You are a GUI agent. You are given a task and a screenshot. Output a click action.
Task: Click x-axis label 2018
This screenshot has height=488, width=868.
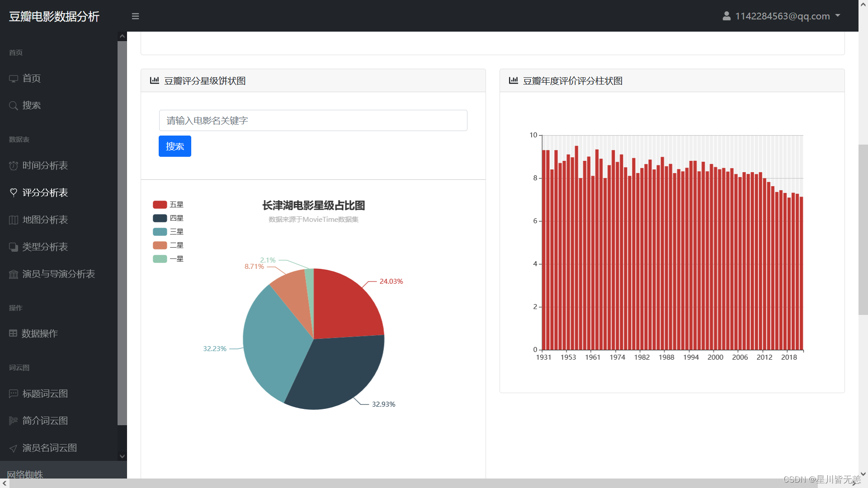(789, 357)
